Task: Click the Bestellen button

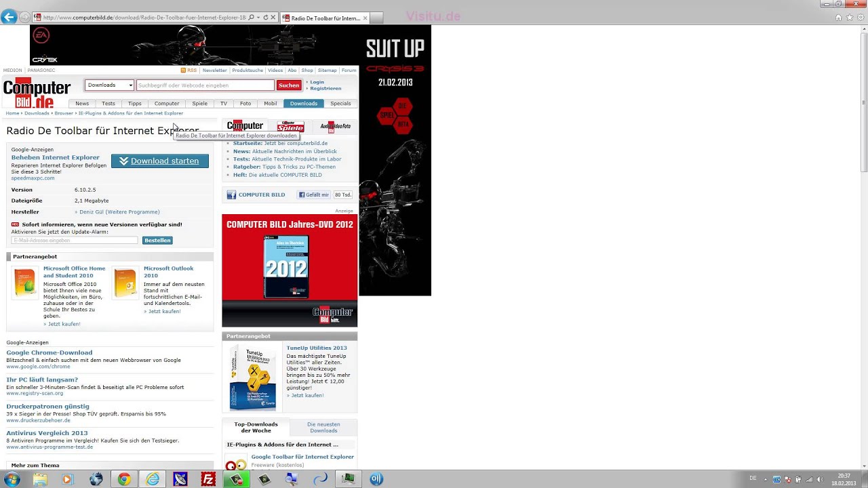Action: click(x=157, y=241)
